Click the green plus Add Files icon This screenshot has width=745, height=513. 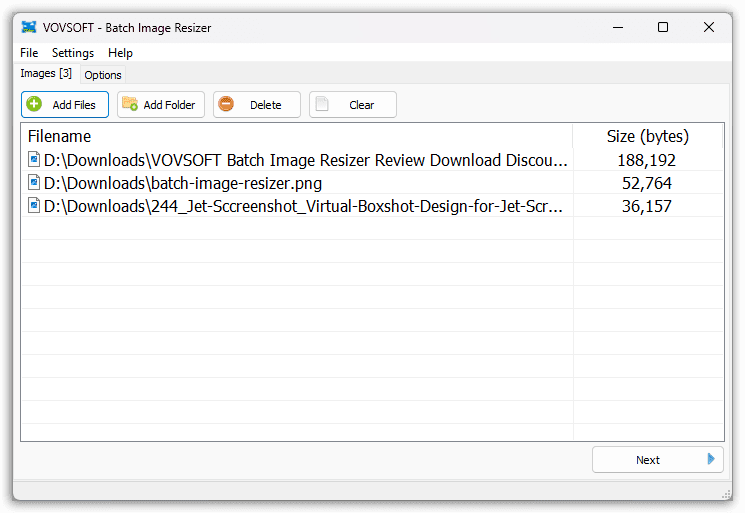click(34, 104)
